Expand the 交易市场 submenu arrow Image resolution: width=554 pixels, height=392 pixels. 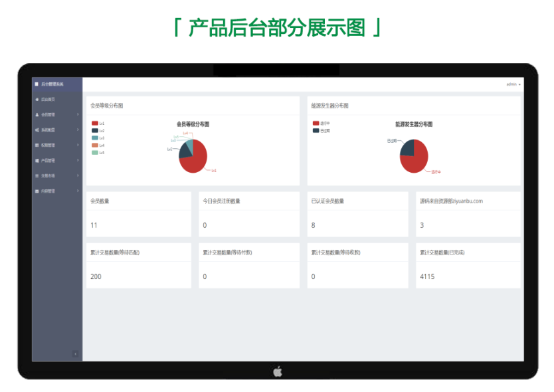(78, 175)
